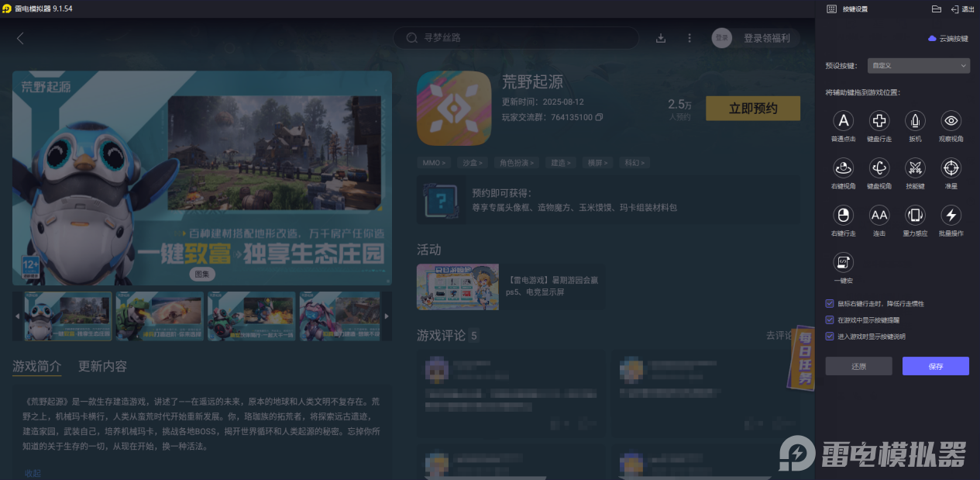Click the 沙盒 tag
Image resolution: width=980 pixels, height=480 pixels.
472,163
